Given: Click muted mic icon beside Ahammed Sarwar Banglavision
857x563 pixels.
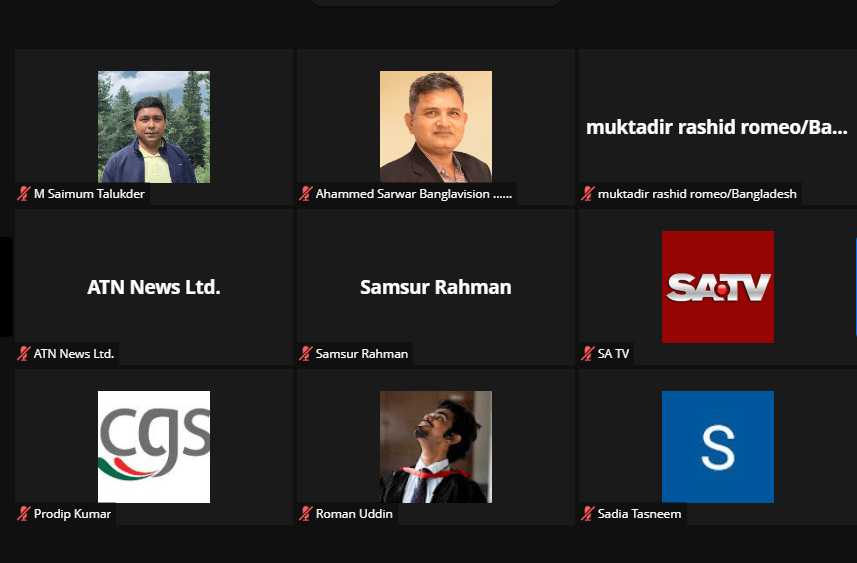Looking at the screenshot, I should click(x=306, y=193).
